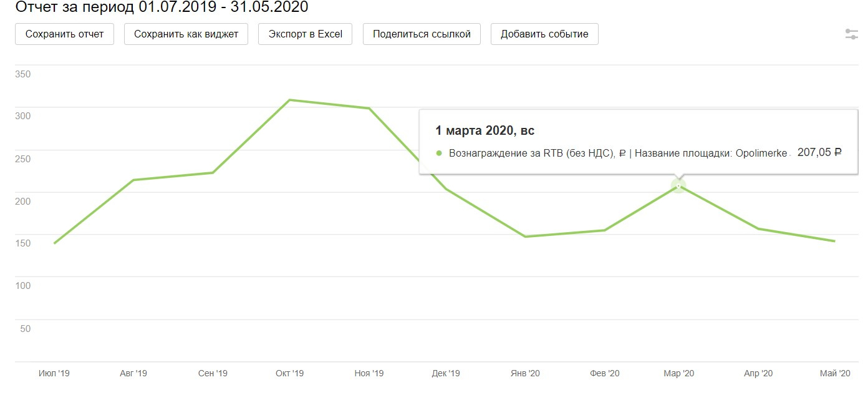Click the tooltip date '1 марта 2020, вс'

[485, 131]
